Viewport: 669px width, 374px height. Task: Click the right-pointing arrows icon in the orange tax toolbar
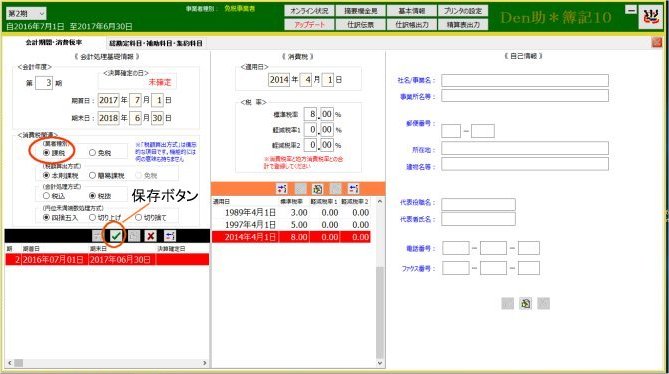pos(281,188)
